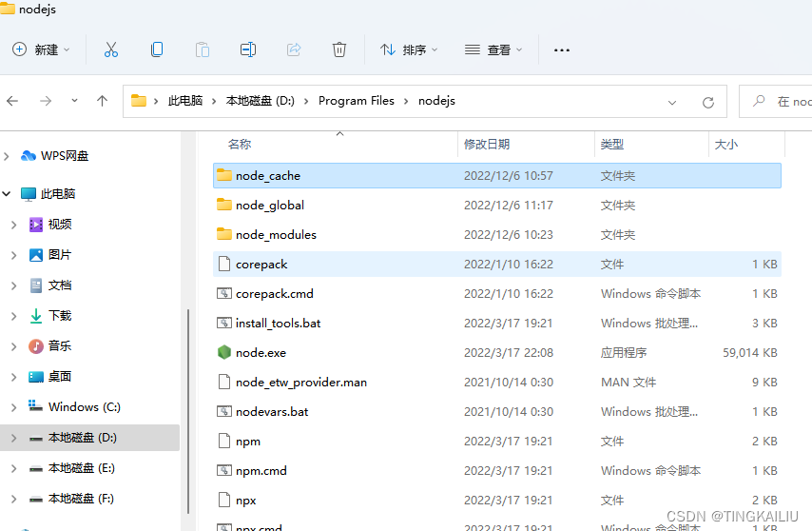Click the install_tools.bat file icon
812x531 pixels.
pyautogui.click(x=223, y=323)
